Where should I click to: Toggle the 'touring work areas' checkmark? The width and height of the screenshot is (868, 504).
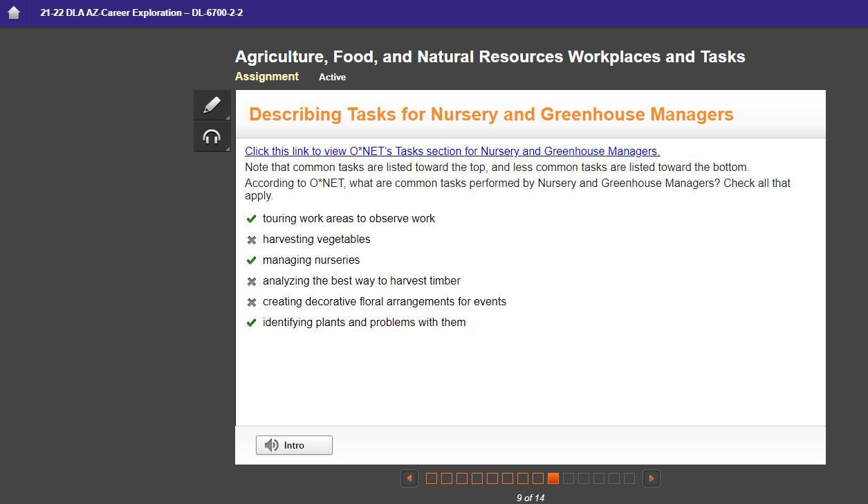coord(252,219)
